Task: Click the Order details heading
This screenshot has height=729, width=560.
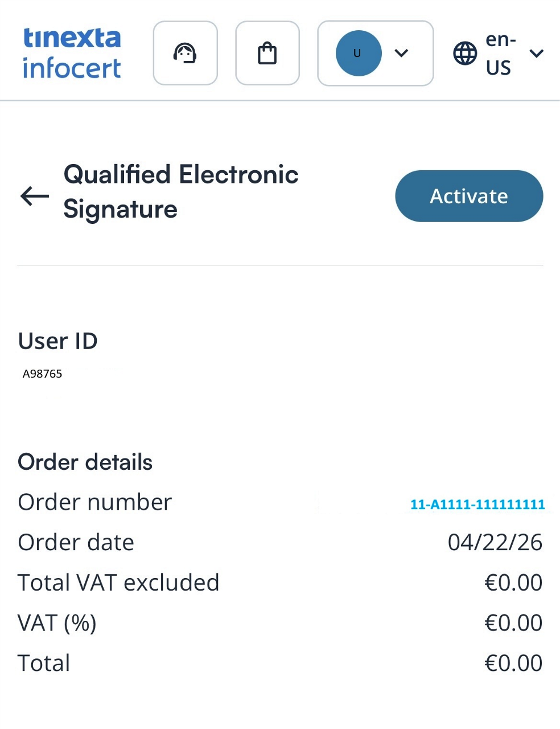Action: pyautogui.click(x=85, y=462)
